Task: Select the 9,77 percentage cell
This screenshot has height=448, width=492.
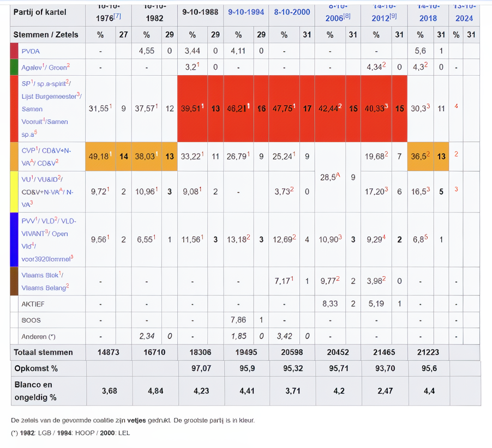Action: (330, 281)
